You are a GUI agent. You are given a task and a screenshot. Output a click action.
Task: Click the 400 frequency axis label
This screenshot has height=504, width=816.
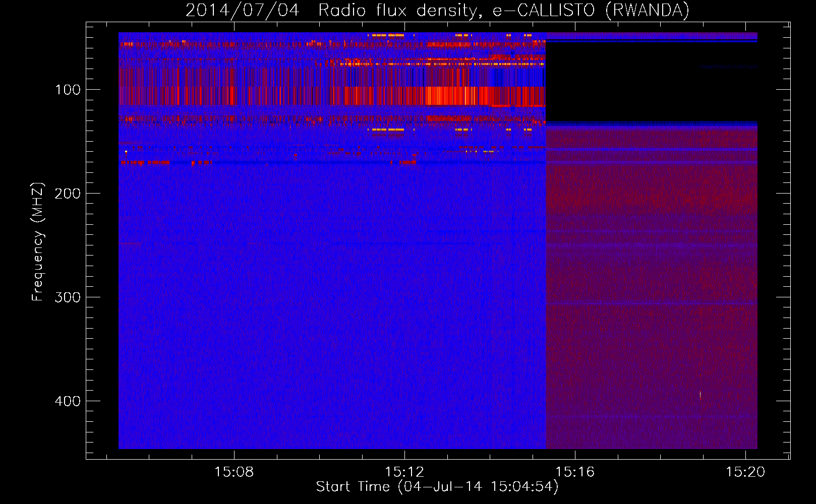coord(68,401)
